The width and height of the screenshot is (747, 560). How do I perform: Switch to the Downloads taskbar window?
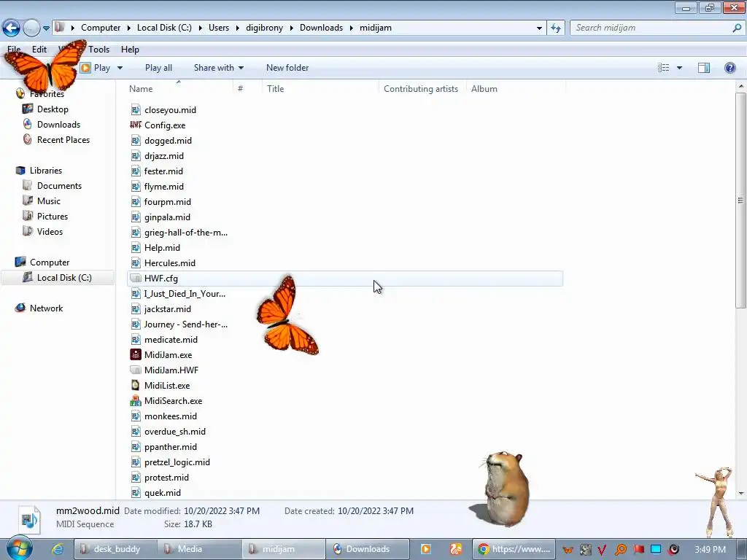(368, 549)
